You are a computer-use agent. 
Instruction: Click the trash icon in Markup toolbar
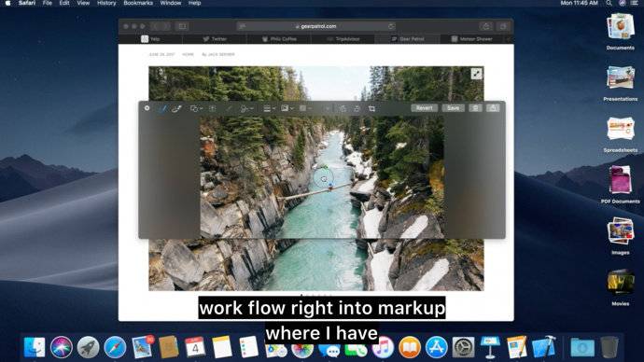pyautogui.click(x=476, y=108)
